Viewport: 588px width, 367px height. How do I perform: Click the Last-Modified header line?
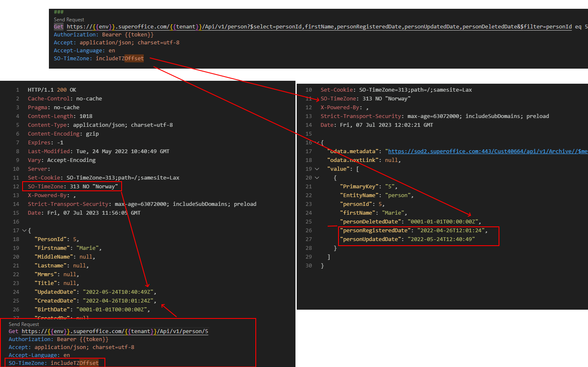click(x=98, y=151)
